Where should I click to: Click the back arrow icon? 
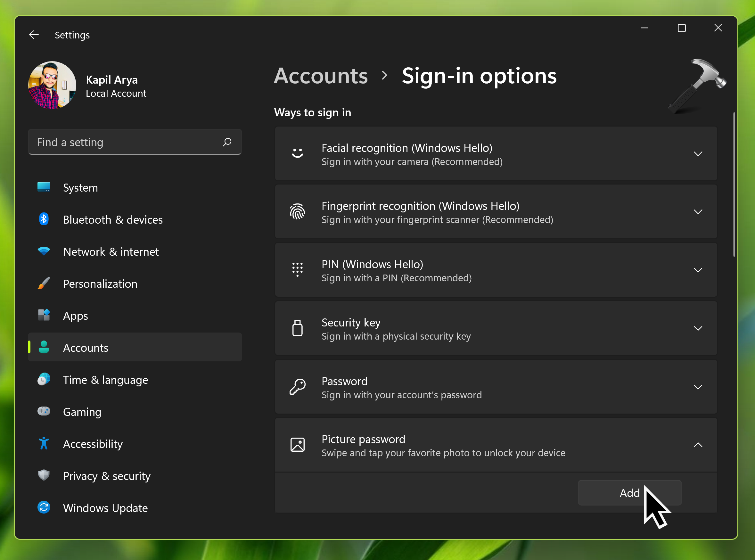pos(34,35)
